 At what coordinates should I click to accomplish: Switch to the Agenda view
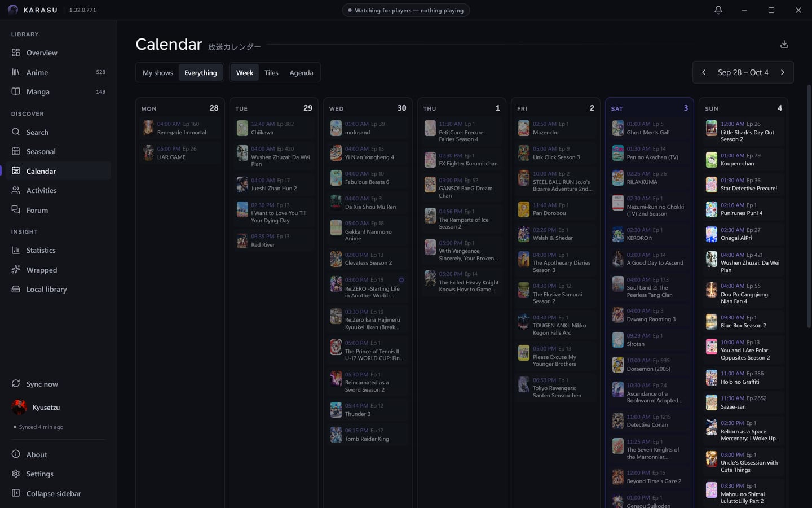[301, 72]
